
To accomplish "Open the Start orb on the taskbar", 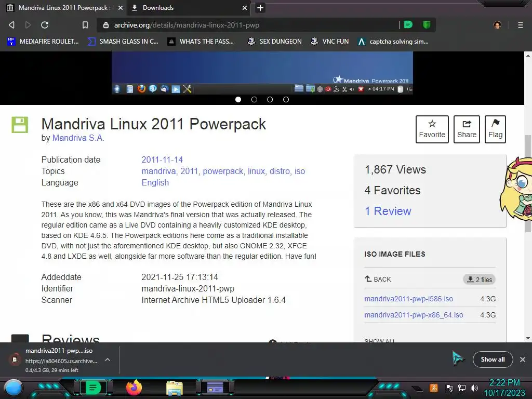I will point(14,389).
